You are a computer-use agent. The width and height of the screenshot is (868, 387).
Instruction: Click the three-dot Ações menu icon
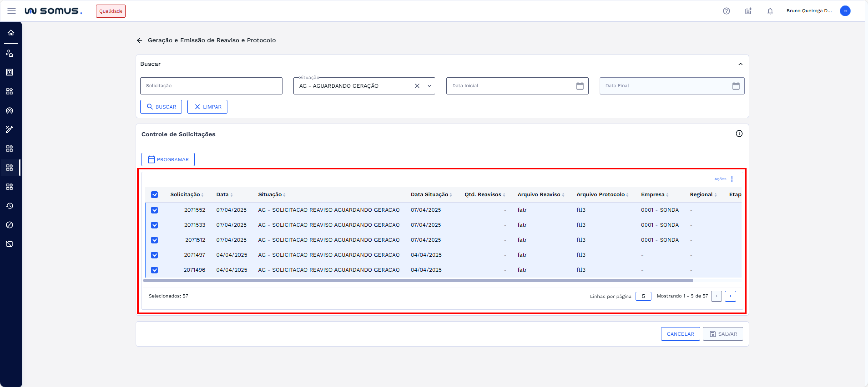pyautogui.click(x=732, y=179)
